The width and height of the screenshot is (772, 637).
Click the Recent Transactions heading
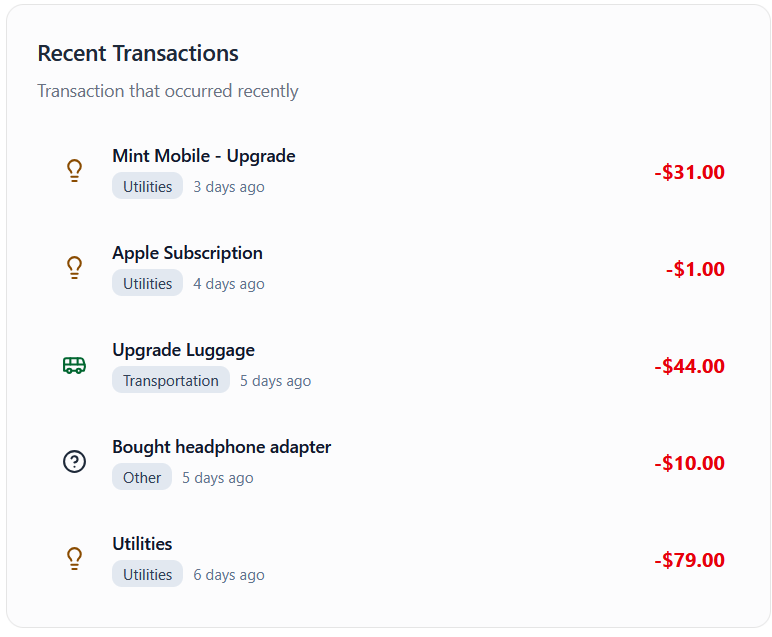(138, 53)
